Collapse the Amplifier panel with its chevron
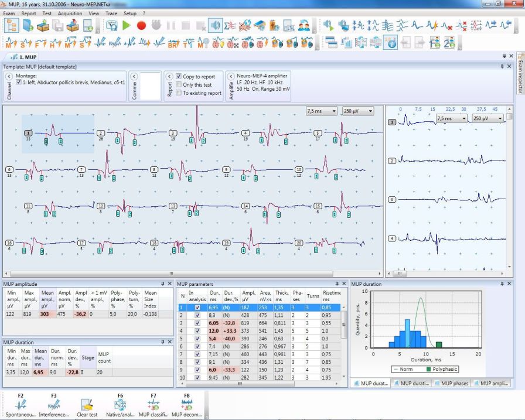Viewport: 525px width, 420px height. tap(231, 76)
